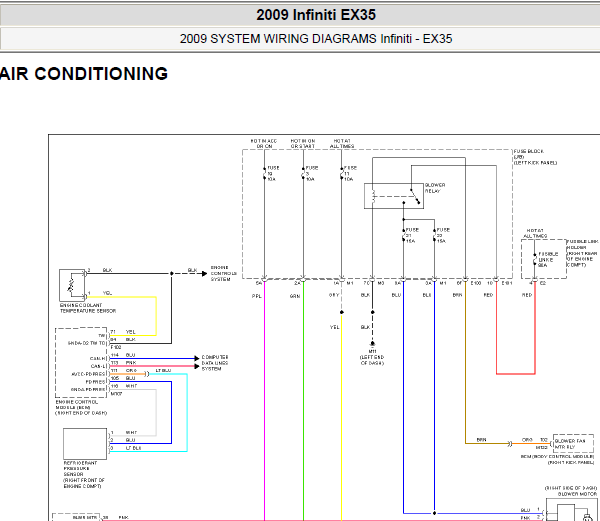Select 'BLOWER FAN MTR RLY' pin label

[570, 444]
